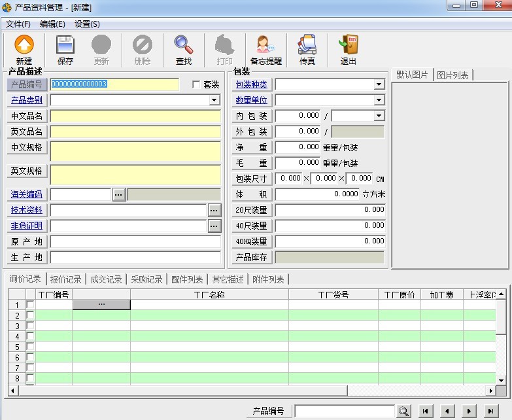Image resolution: width=512 pixels, height=420 pixels.
Task: Go to the first record navigation arrow
Action: click(x=426, y=411)
